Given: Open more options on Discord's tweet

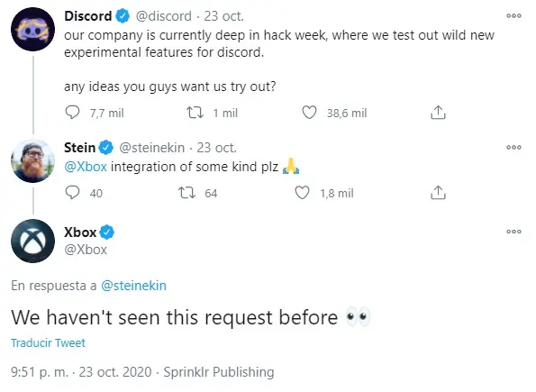Looking at the screenshot, I should tap(513, 15).
